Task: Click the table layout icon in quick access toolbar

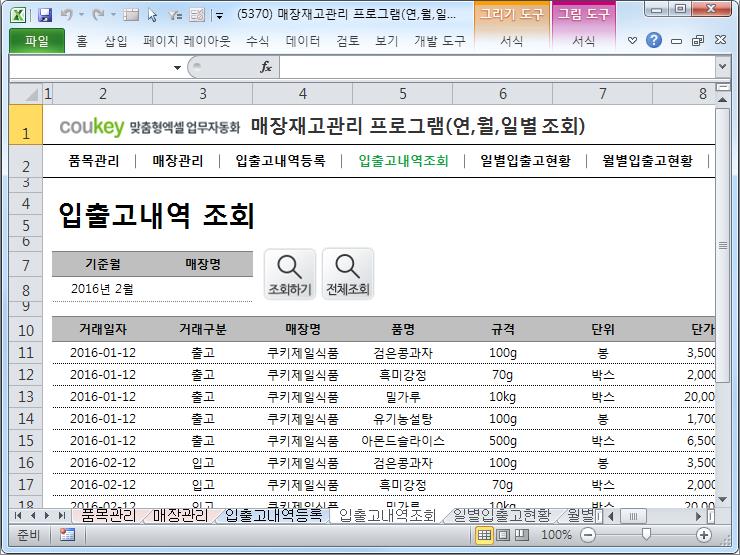Action: [131, 15]
